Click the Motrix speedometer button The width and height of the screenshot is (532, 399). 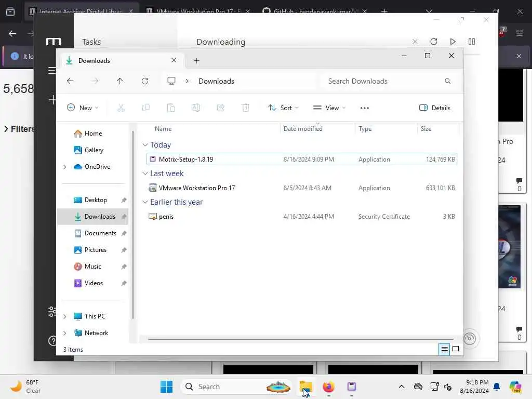pyautogui.click(x=470, y=338)
